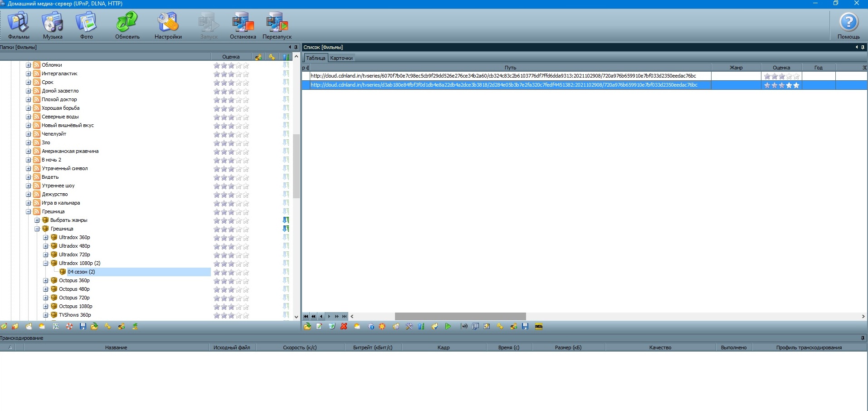Click the Жанр column header
The height and width of the screenshot is (411, 868).
pos(736,68)
